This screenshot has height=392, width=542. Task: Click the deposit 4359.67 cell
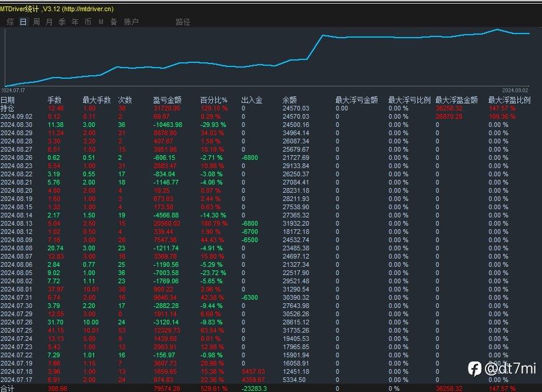tap(253, 380)
